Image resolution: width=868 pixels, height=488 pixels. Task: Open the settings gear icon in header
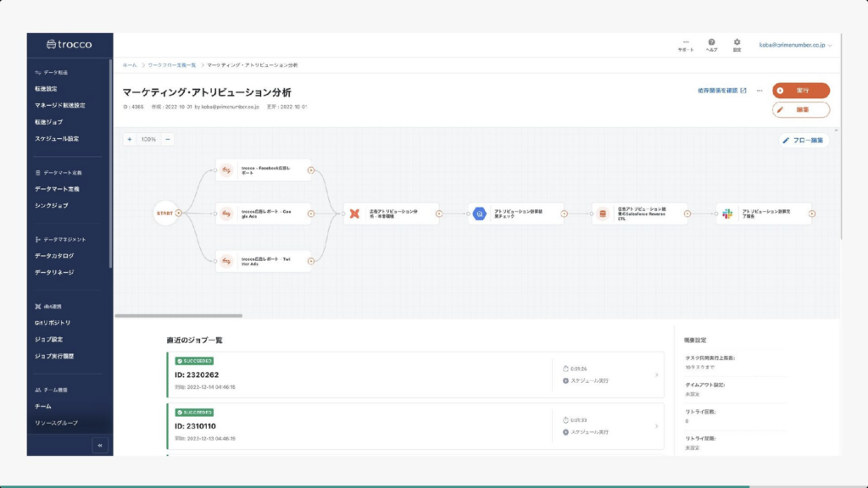tap(737, 42)
